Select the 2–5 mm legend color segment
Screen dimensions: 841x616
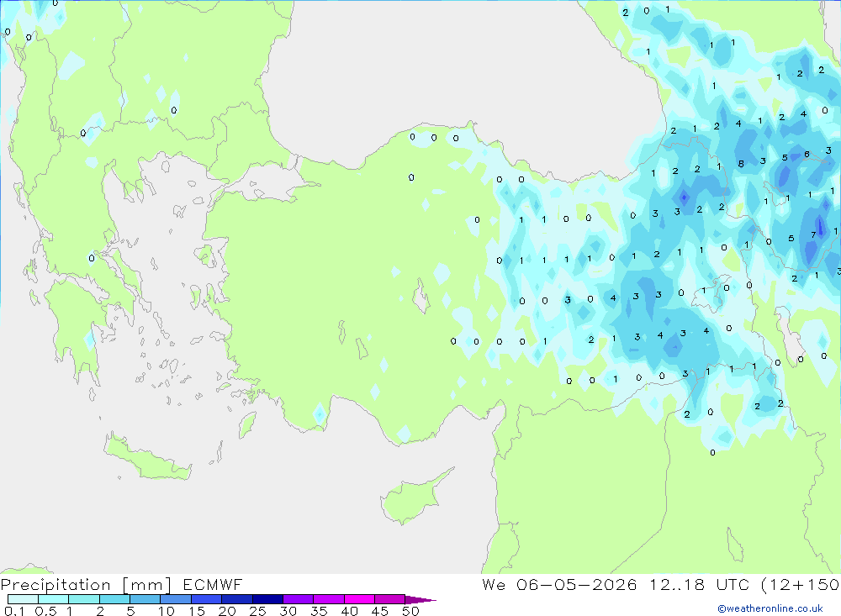coord(114,599)
